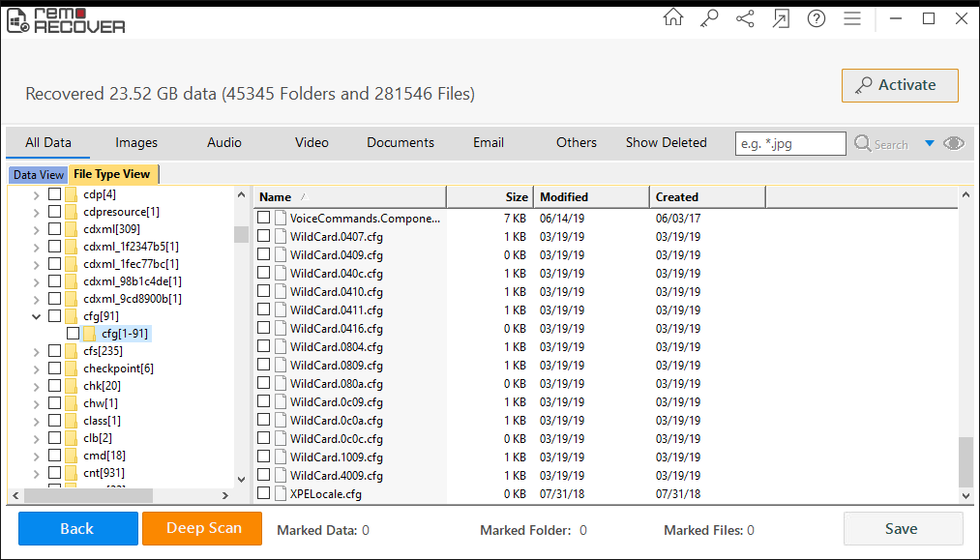Click the key icon in title bar
This screenshot has width=980, height=560.
(x=709, y=18)
